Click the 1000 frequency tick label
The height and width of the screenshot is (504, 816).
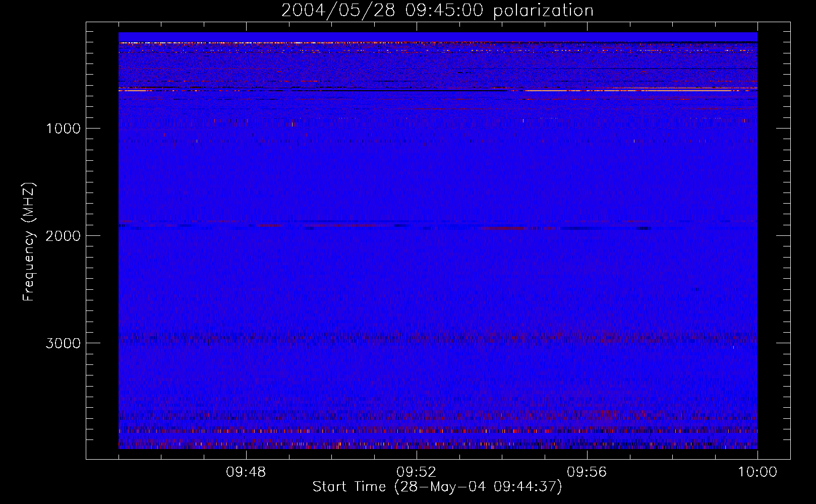(x=64, y=129)
